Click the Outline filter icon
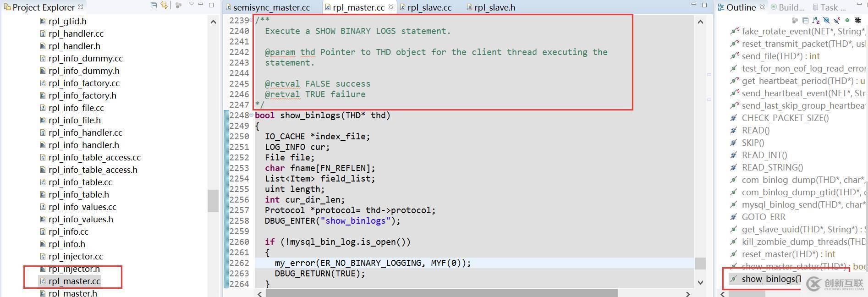868x297 pixels. coord(795,20)
